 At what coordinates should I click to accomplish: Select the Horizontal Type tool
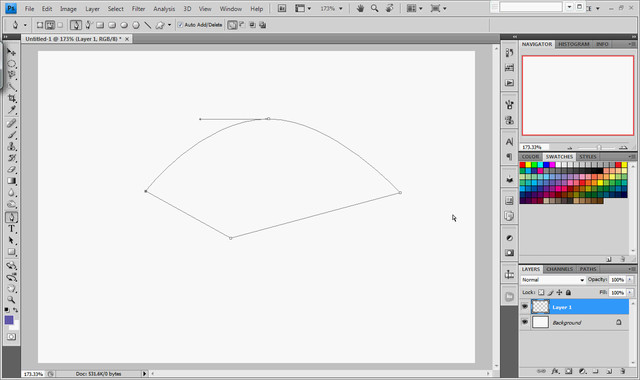click(x=11, y=229)
